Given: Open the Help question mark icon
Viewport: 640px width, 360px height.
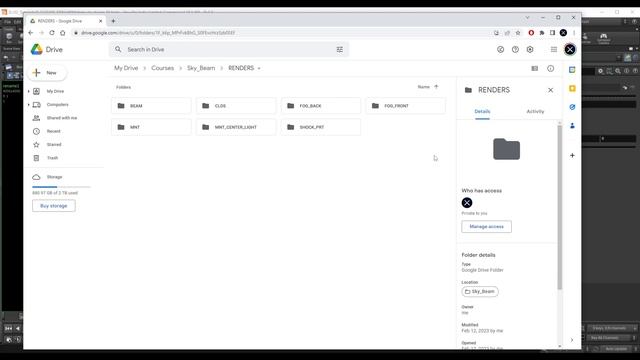Looking at the screenshot, I should pyautogui.click(x=515, y=49).
